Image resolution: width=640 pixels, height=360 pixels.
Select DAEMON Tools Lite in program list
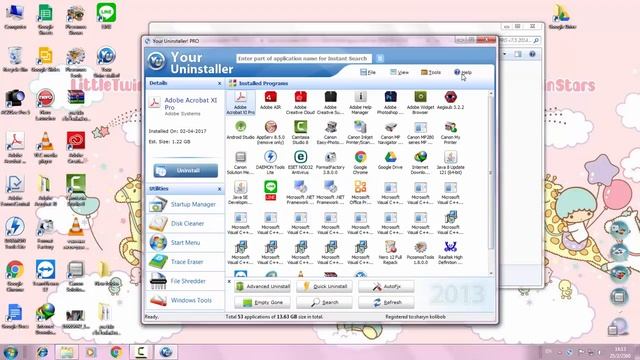point(270,162)
